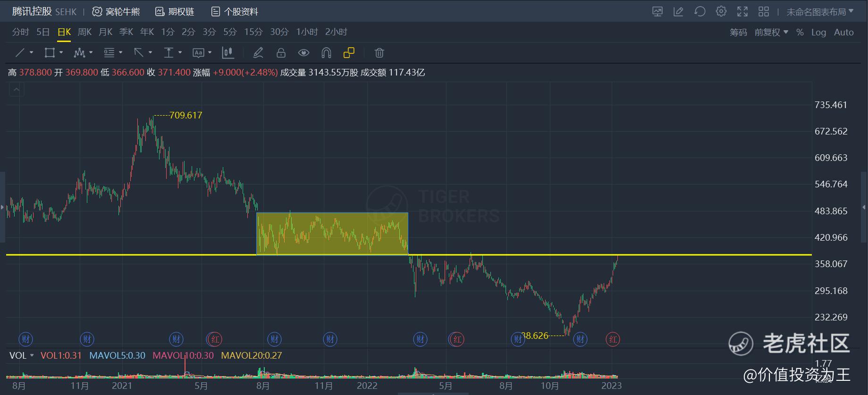The height and width of the screenshot is (395, 868).
Task: Expand left side panel handle
Action: (2, 207)
